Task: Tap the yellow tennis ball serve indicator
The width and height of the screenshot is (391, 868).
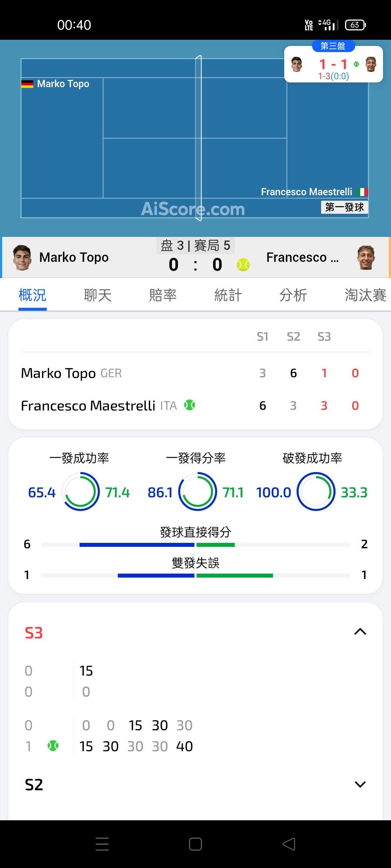Action: [x=243, y=265]
